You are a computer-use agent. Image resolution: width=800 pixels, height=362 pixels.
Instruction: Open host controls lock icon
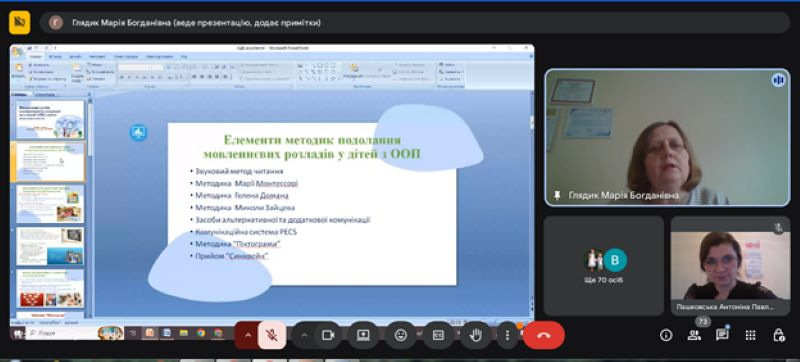pyautogui.click(x=779, y=335)
